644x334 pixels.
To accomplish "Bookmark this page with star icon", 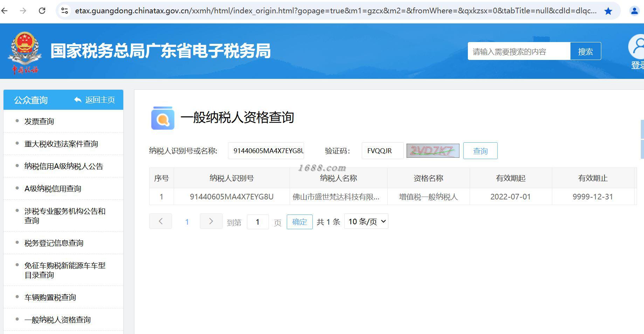I will tap(608, 11).
